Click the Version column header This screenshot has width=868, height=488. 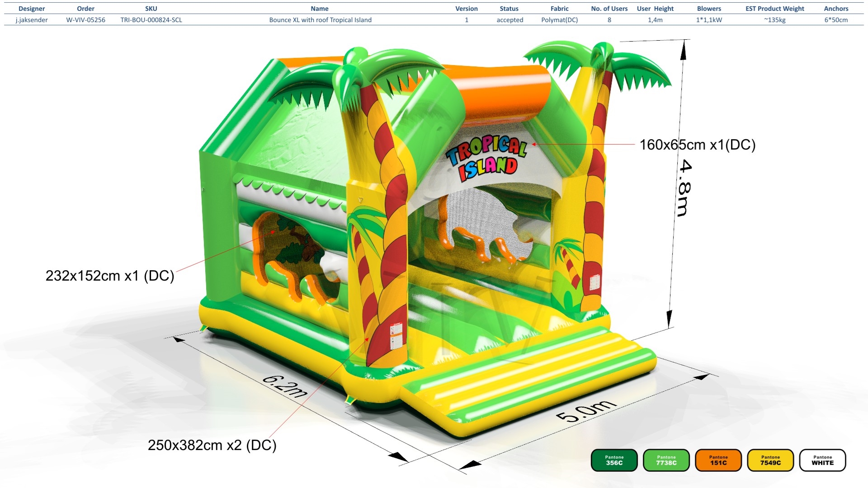(467, 9)
